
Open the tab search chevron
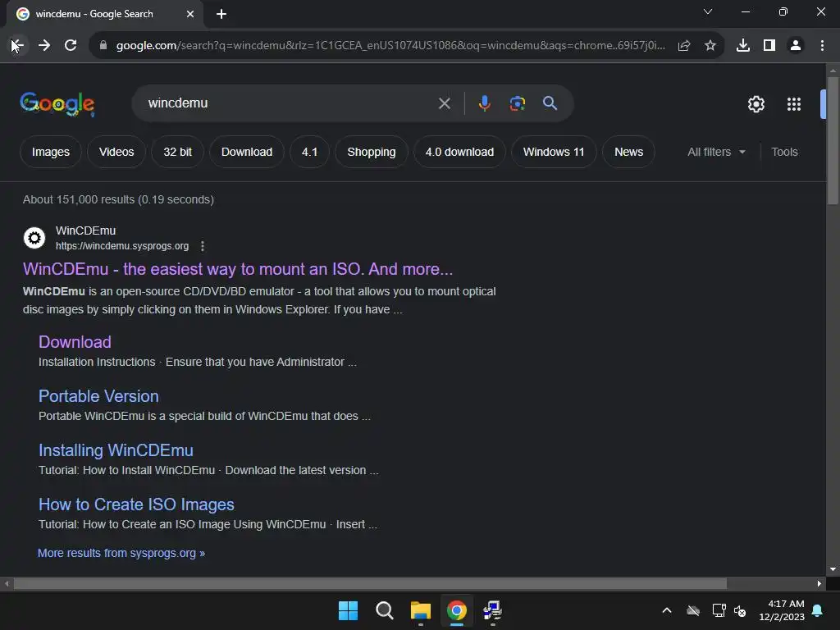[708, 11]
